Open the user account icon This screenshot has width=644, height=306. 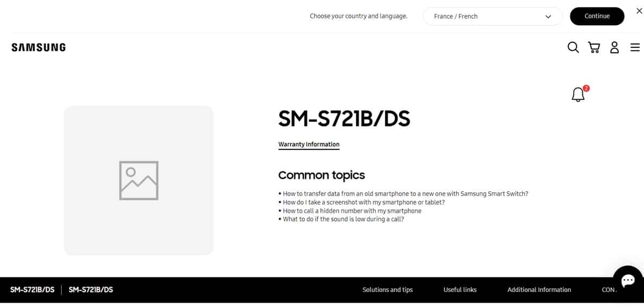(x=614, y=47)
